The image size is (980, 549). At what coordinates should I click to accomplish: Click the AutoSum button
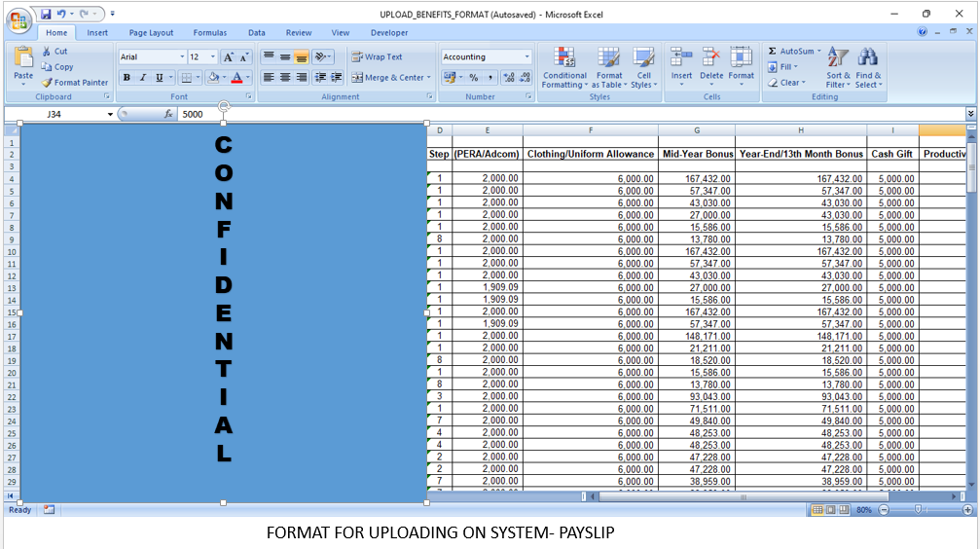tap(790, 52)
